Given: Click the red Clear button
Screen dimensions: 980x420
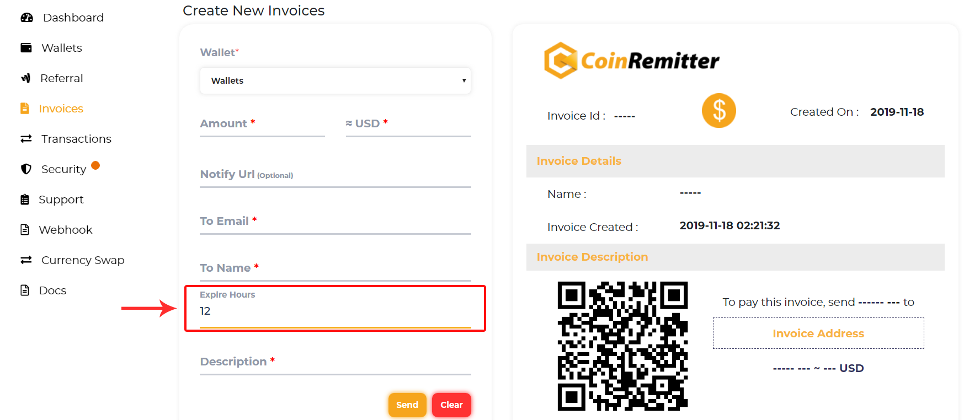Looking at the screenshot, I should [451, 405].
